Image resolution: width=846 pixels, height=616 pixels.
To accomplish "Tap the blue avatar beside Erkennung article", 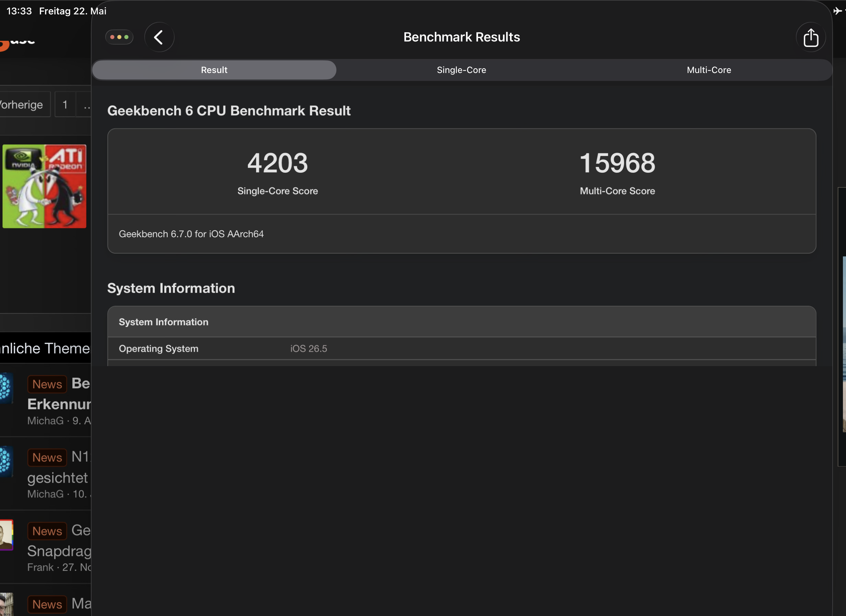I will click(6, 388).
